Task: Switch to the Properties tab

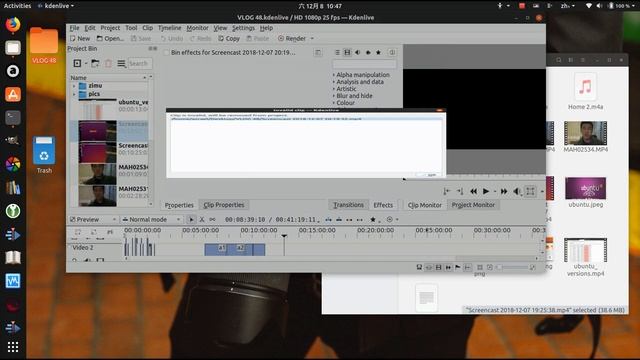Action: coord(179,205)
